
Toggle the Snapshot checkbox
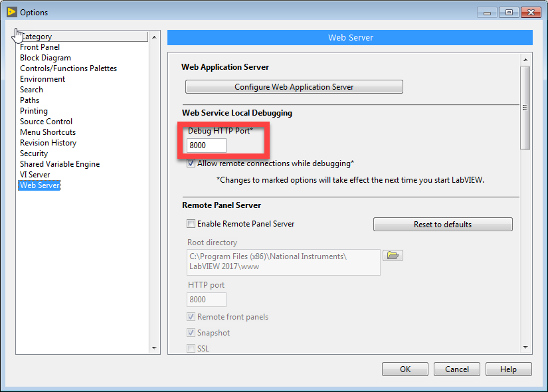click(x=191, y=333)
